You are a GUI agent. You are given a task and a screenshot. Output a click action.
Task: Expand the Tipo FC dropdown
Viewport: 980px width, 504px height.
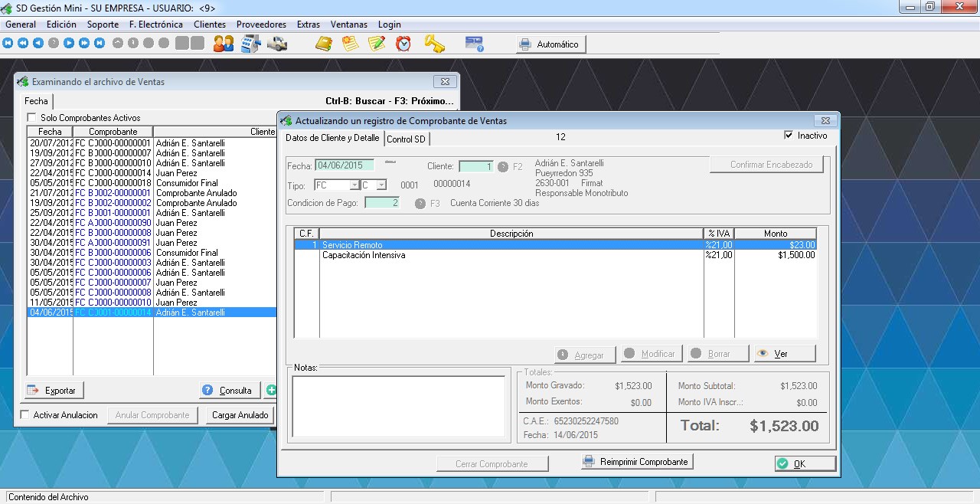pos(354,185)
